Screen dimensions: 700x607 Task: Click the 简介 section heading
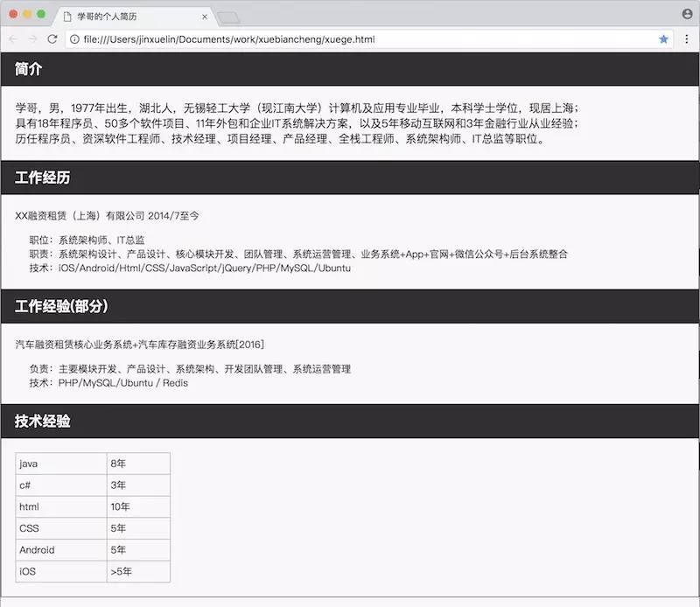26,69
